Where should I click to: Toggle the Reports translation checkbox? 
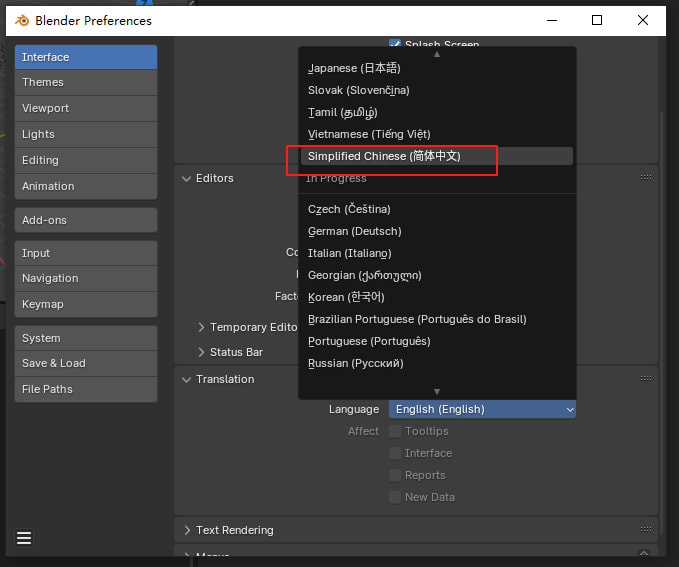(394, 475)
